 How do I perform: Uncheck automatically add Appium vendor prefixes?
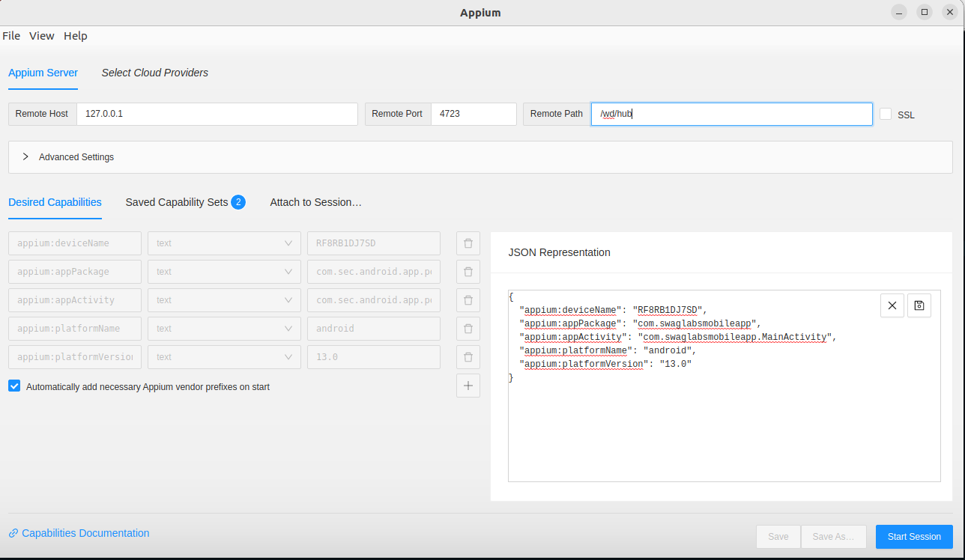pyautogui.click(x=14, y=386)
